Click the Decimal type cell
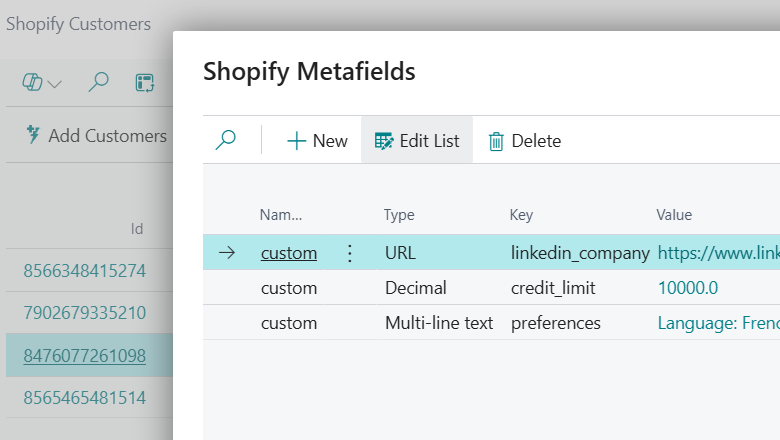Image resolution: width=780 pixels, height=440 pixels. [416, 288]
